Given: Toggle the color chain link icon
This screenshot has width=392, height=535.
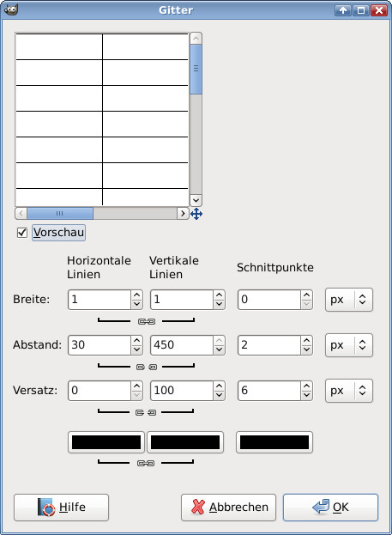Looking at the screenshot, I should tap(146, 463).
